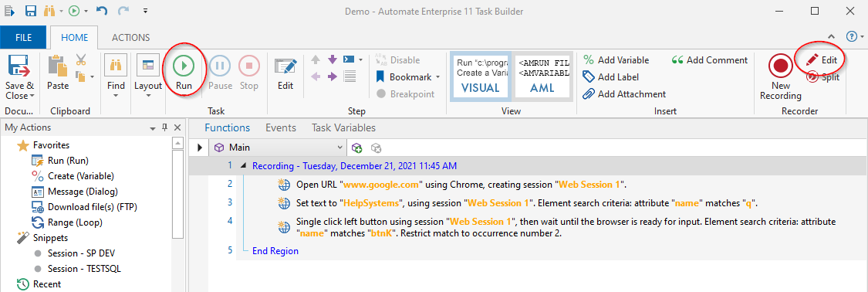The image size is (868, 292).
Task: Close the My Actions panel
Action: (x=177, y=128)
